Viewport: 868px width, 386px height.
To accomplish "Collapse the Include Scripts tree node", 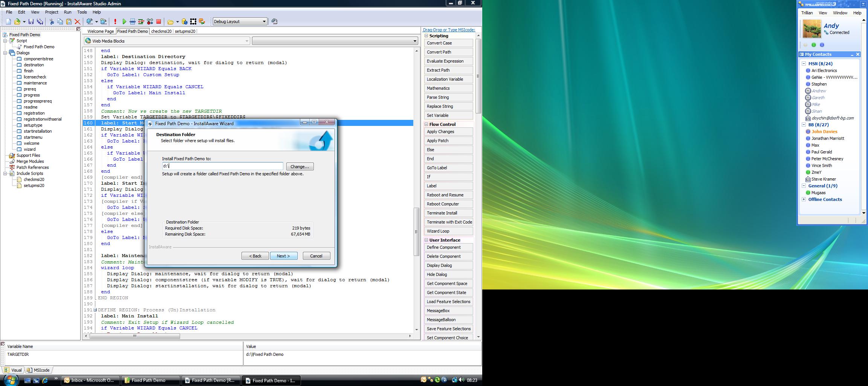I will tap(5, 173).
